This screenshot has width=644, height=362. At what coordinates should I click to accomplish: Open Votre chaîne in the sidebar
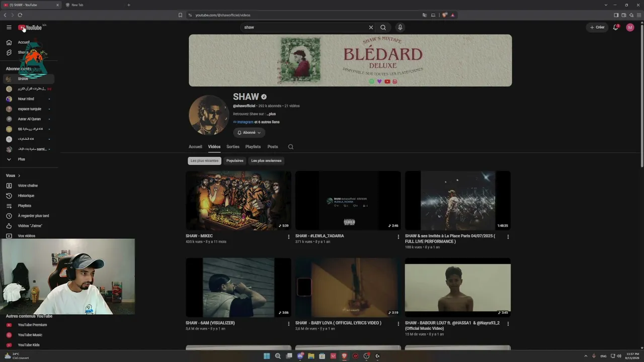coord(29,186)
